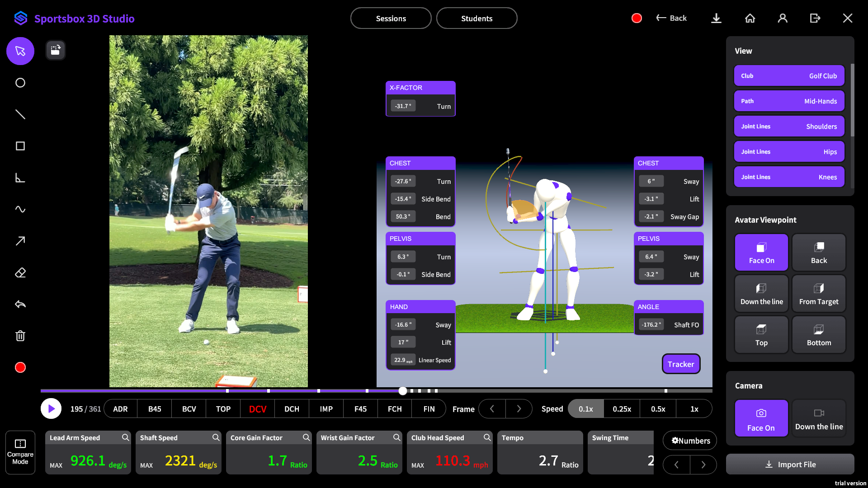Screen dimensions: 868x488
Task: Open the Sessions tab
Action: point(391,19)
